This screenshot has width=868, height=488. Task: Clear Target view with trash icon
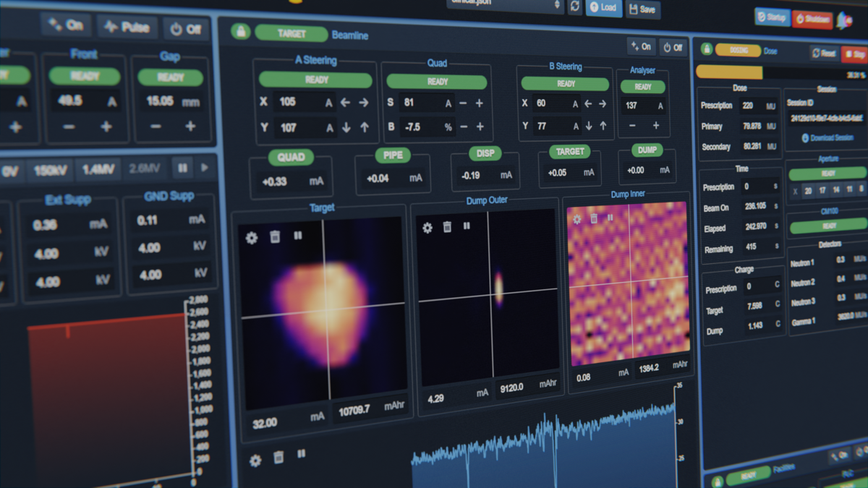point(275,236)
